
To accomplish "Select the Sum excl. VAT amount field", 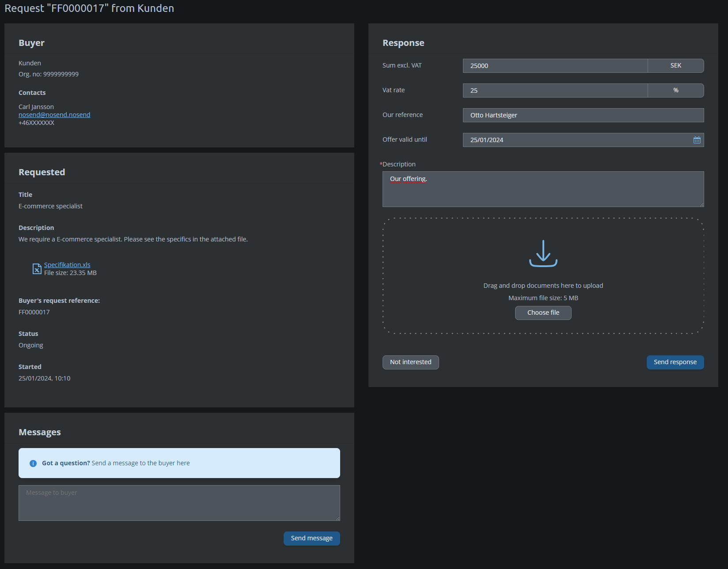I will coord(554,65).
